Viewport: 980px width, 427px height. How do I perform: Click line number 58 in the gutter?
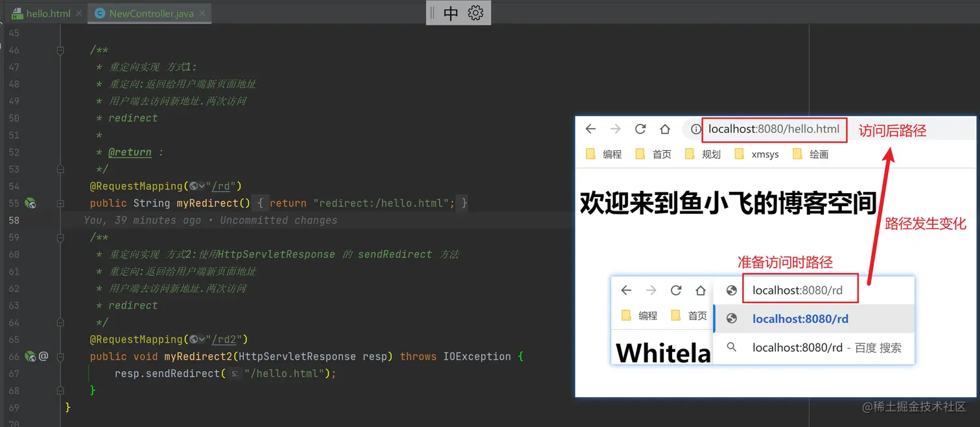coord(14,220)
